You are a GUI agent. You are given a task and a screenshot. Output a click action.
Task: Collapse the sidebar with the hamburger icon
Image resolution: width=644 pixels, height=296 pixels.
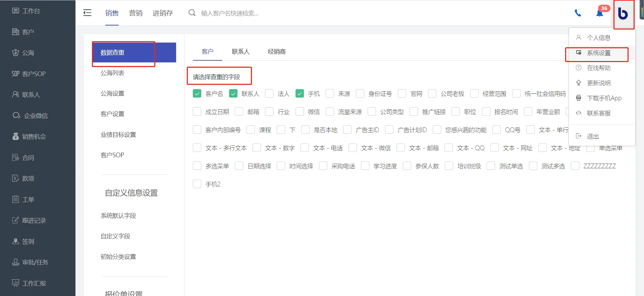pos(87,13)
